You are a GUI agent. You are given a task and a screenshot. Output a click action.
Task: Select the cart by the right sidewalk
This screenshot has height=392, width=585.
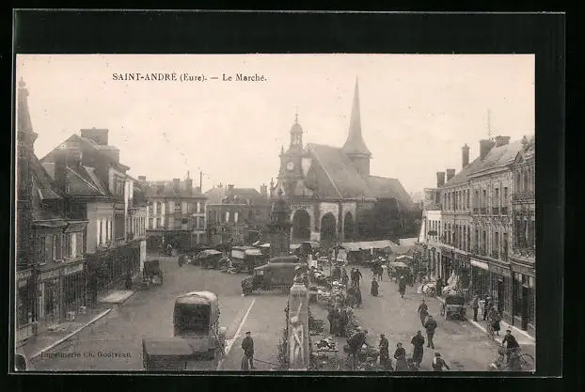click(453, 306)
